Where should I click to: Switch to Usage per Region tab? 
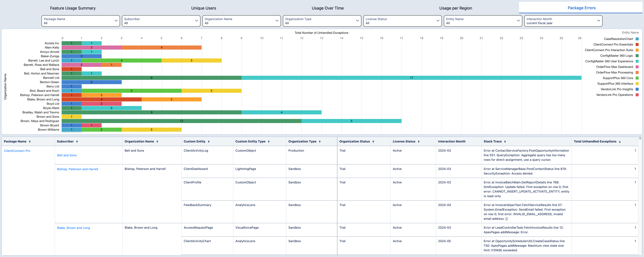(x=456, y=8)
